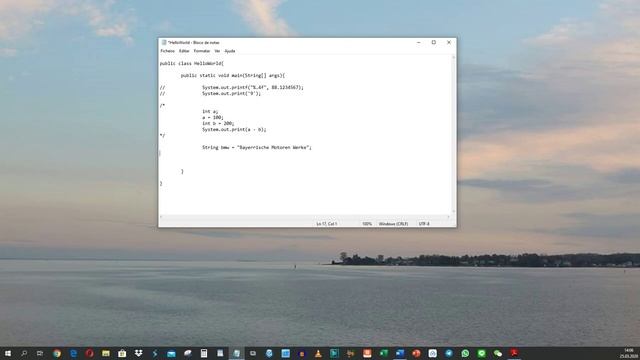Open the Ver menu in Notepad
This screenshot has width=640, height=360.
pyautogui.click(x=217, y=51)
